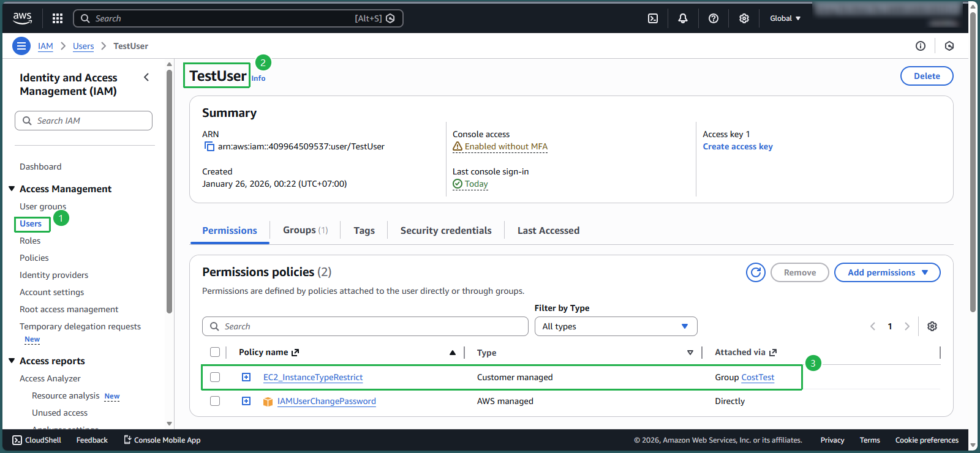980x453 pixels.
Task: Open the help question mark menu
Action: click(714, 18)
